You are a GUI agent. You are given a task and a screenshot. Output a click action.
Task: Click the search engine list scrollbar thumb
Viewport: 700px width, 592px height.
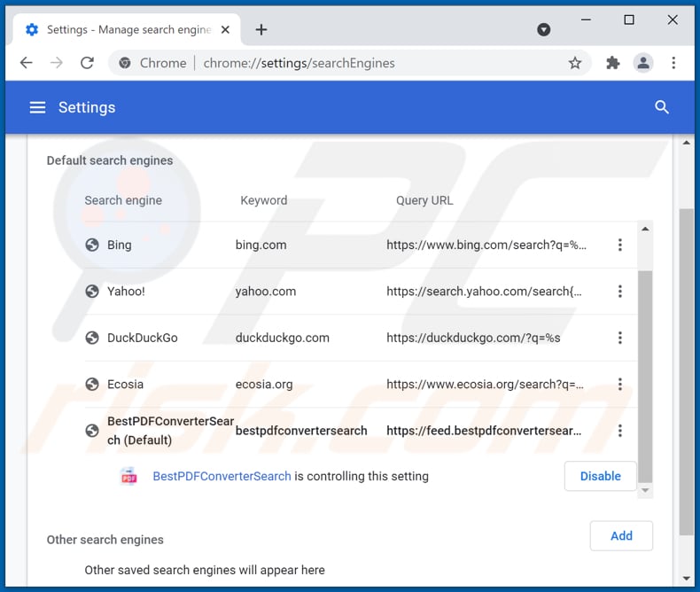pos(645,377)
